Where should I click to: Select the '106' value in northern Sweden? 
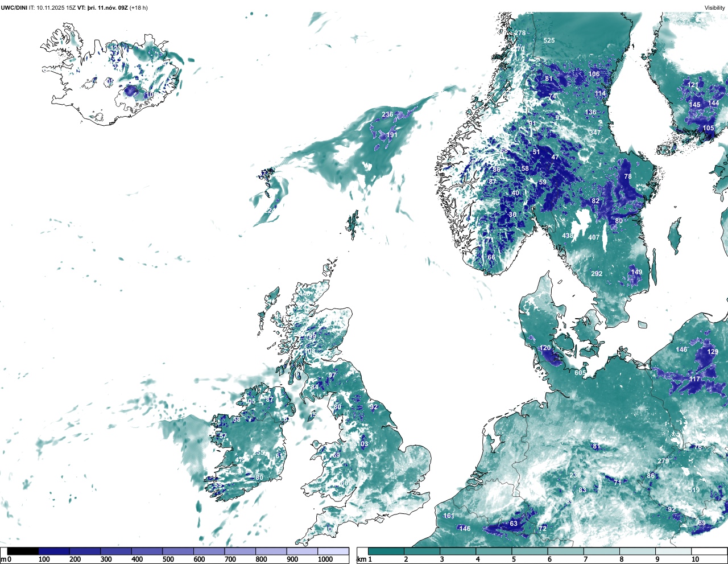pos(594,74)
